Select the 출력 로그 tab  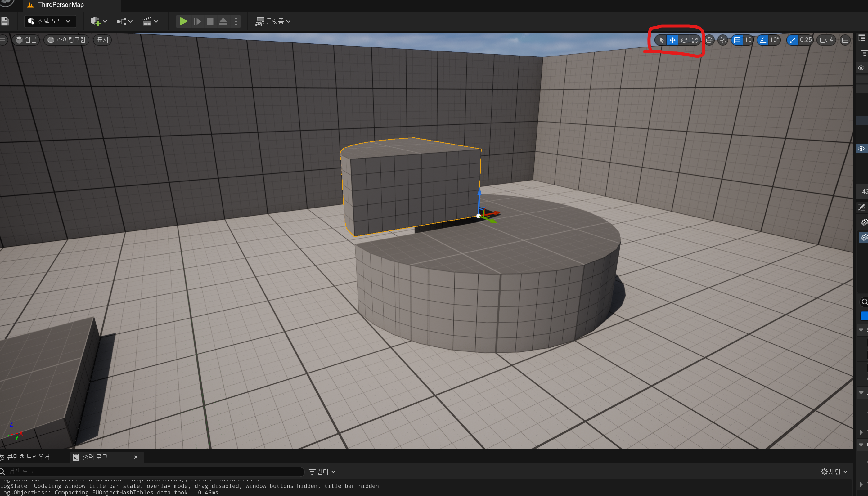coord(95,457)
